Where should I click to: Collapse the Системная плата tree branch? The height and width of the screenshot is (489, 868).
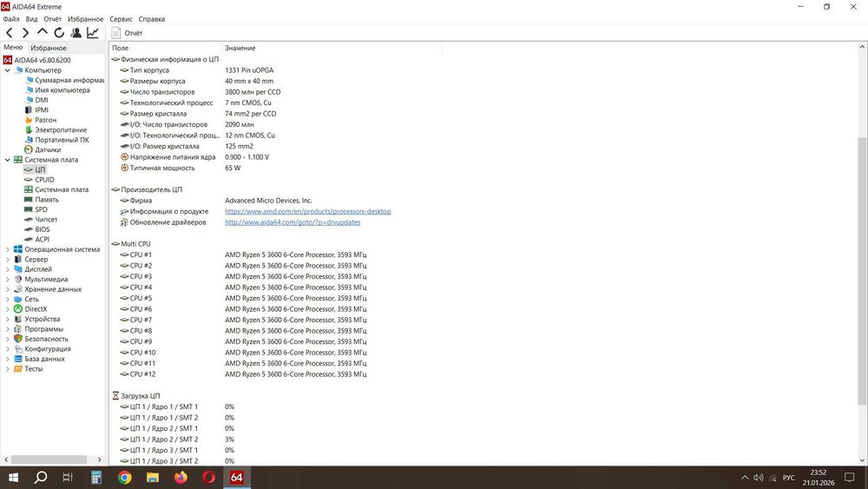(7, 160)
